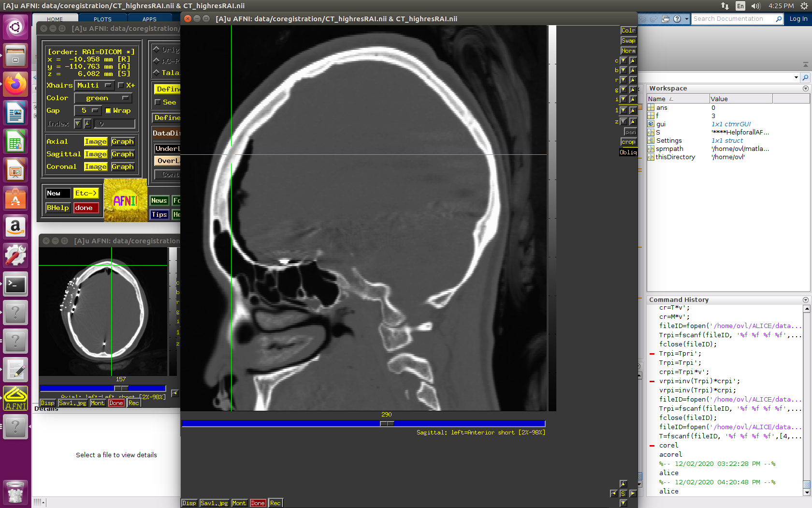This screenshot has width=812, height=508.
Task: Click the z up arrow to zoom in
Action: point(633,121)
